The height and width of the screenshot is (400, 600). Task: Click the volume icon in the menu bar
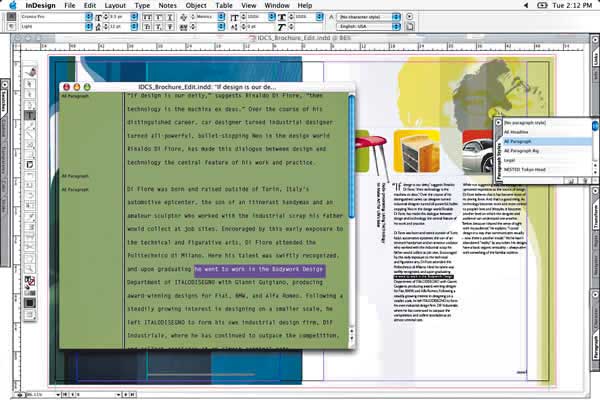click(x=526, y=5)
